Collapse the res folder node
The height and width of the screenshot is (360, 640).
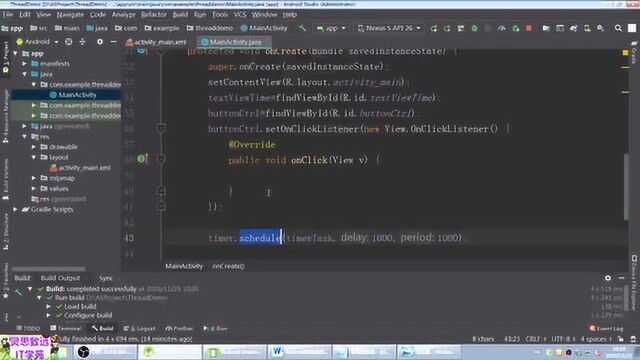pos(25,136)
